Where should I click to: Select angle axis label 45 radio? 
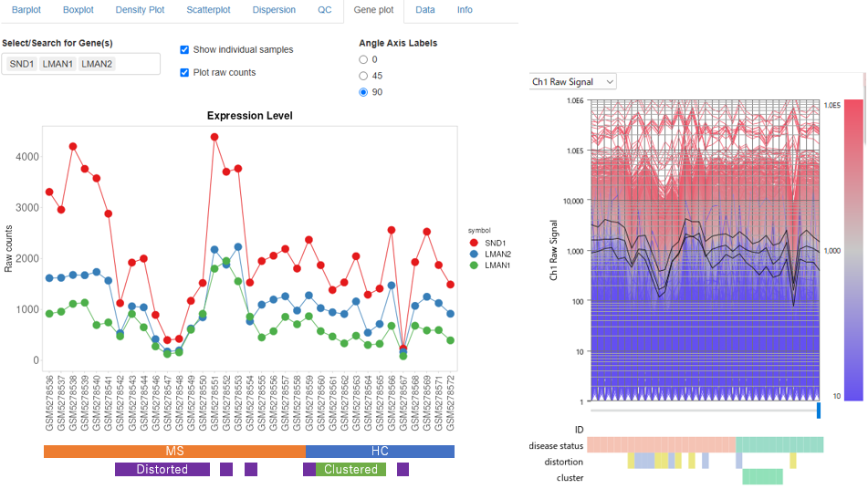tap(363, 76)
